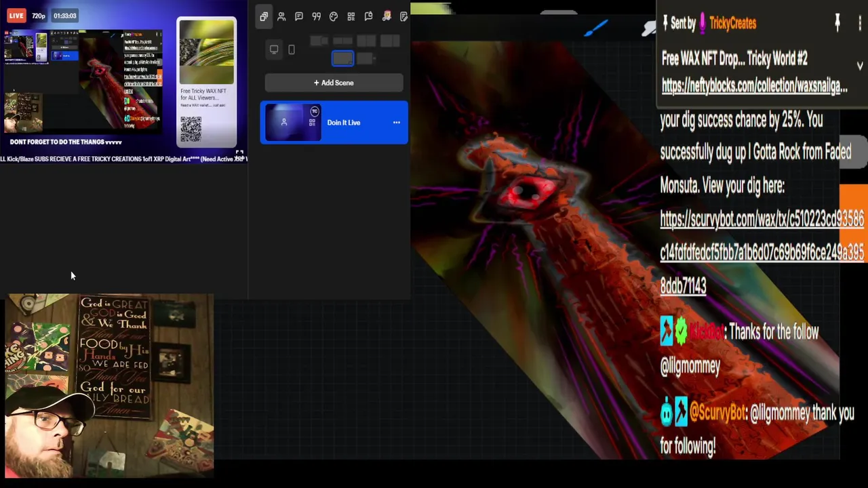The image size is (868, 488).
Task: Click the Doin It Live scene thumbnail
Action: (292, 123)
